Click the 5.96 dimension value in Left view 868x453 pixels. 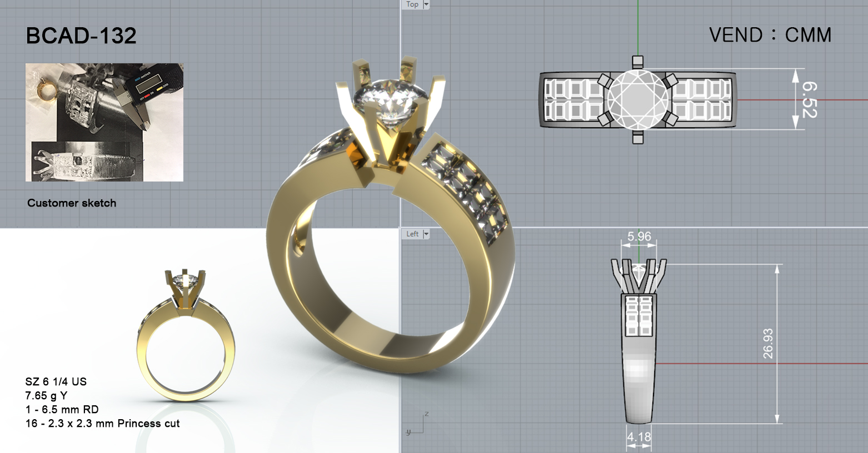tap(639, 236)
